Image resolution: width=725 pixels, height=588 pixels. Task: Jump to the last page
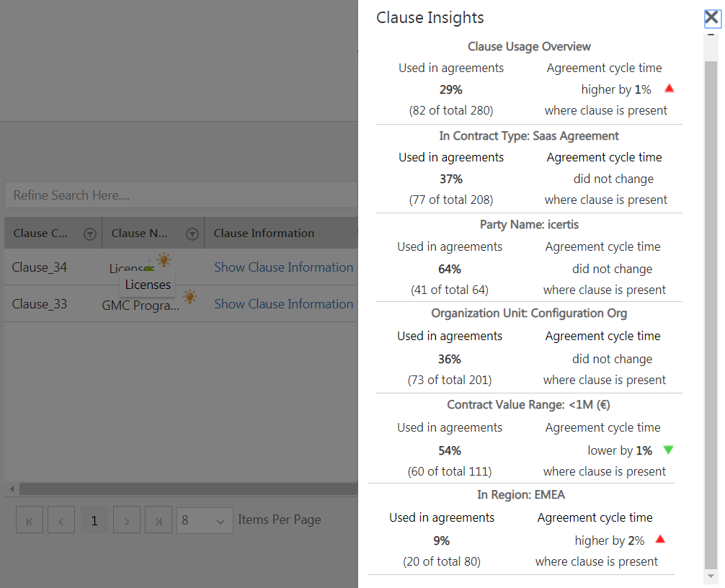(158, 520)
